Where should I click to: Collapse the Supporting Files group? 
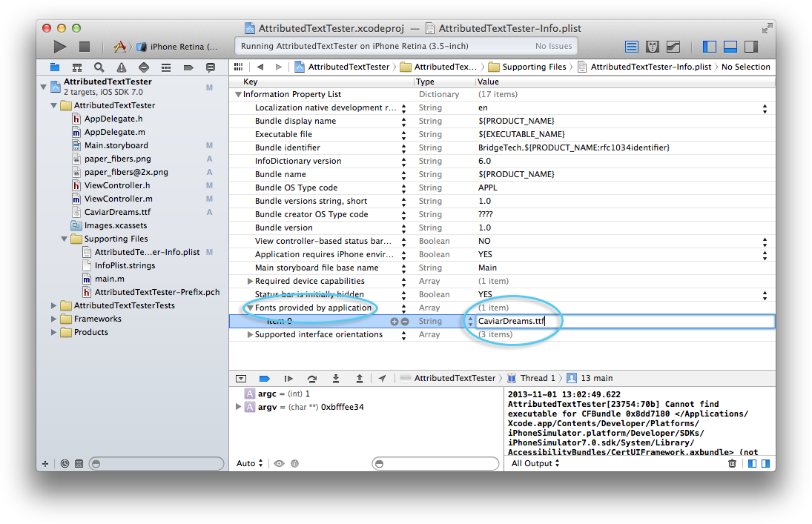tap(65, 239)
